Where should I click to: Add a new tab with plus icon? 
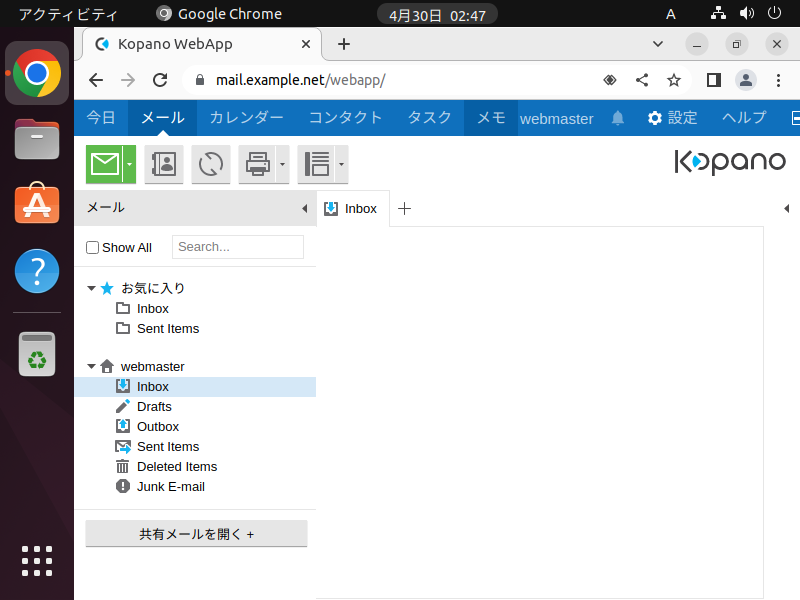click(404, 209)
